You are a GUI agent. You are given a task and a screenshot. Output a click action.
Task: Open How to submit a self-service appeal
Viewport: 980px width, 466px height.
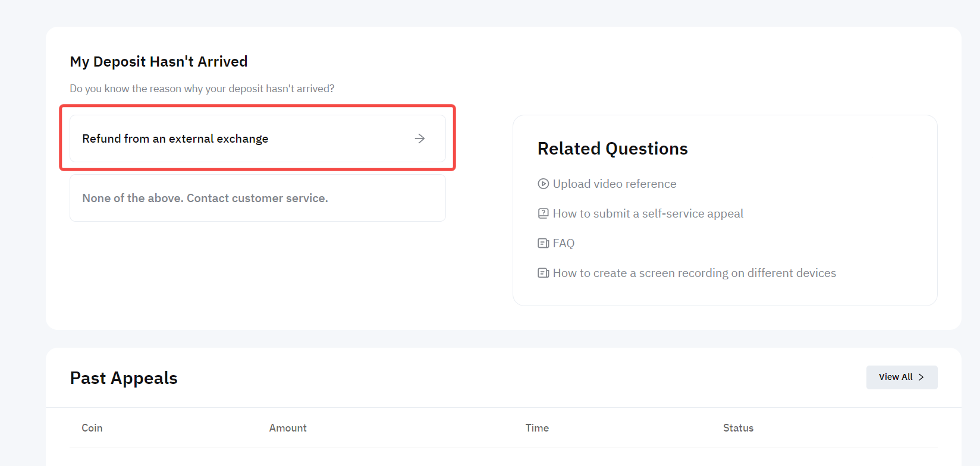point(648,213)
